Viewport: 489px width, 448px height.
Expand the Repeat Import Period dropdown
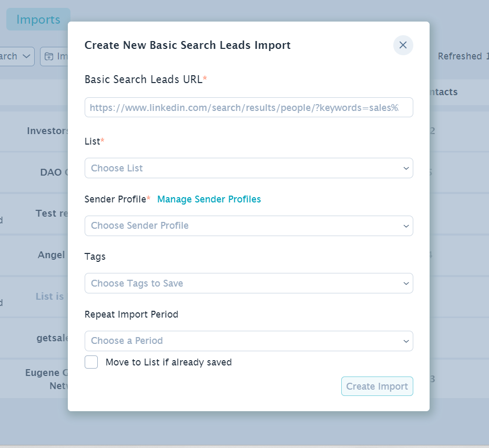tap(248, 341)
